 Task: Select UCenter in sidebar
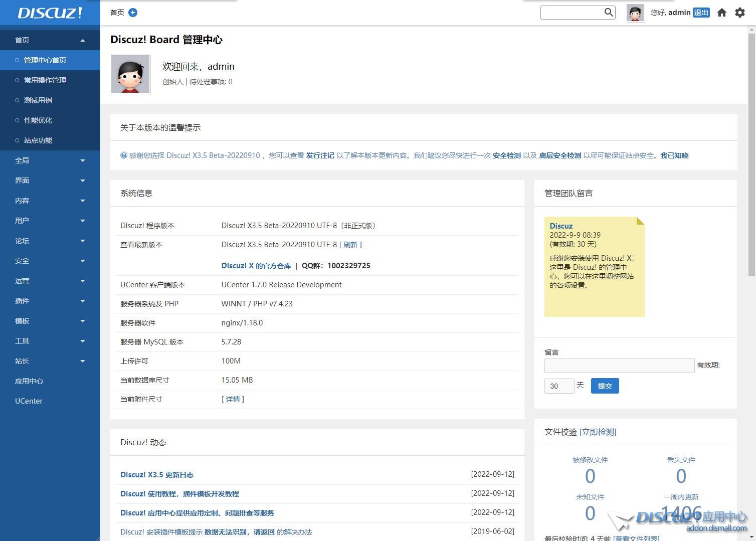pyautogui.click(x=29, y=401)
